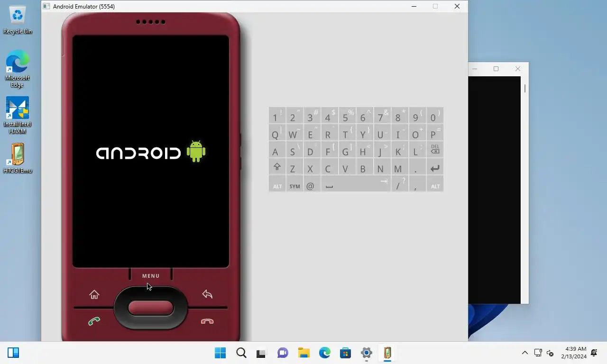Image resolution: width=607 pixels, height=364 pixels.
Task: Click the X key on the emulator keyboard
Action: [x=312, y=168]
